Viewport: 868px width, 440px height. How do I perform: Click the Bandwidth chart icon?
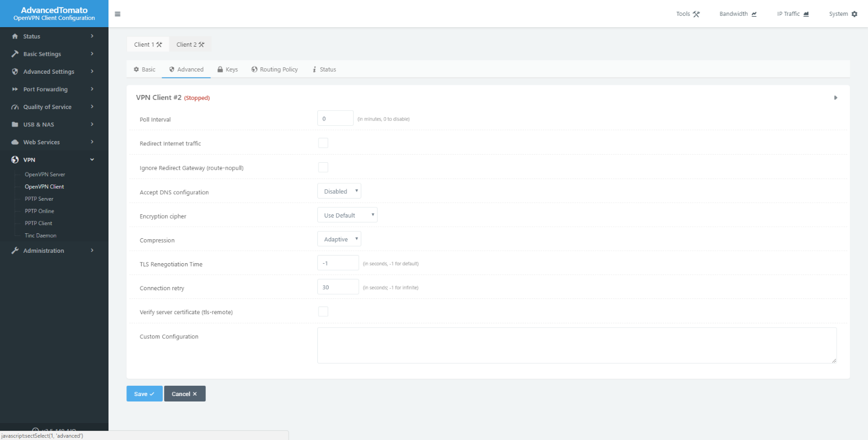point(754,14)
